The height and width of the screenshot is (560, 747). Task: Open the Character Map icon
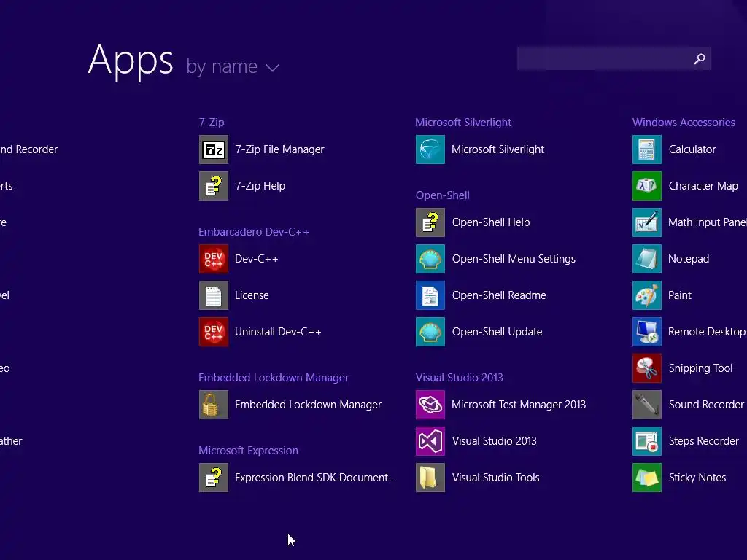tap(647, 186)
